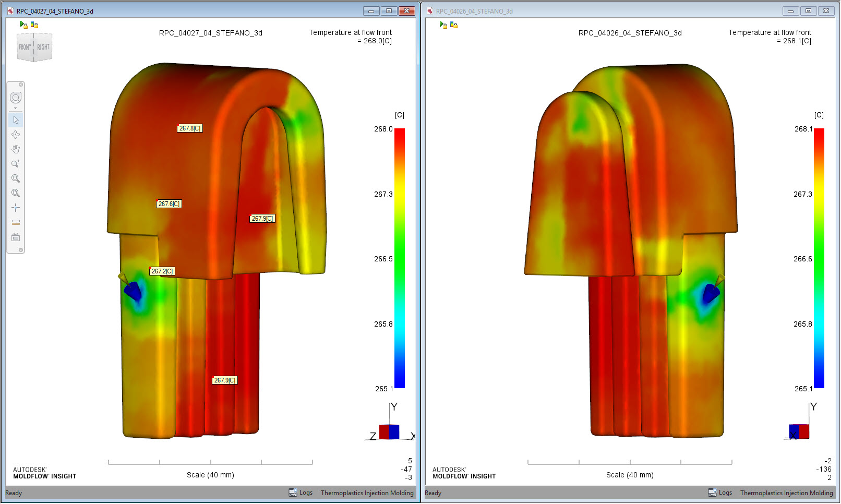Click the FRONT face of the ViewCube

pyautogui.click(x=25, y=47)
